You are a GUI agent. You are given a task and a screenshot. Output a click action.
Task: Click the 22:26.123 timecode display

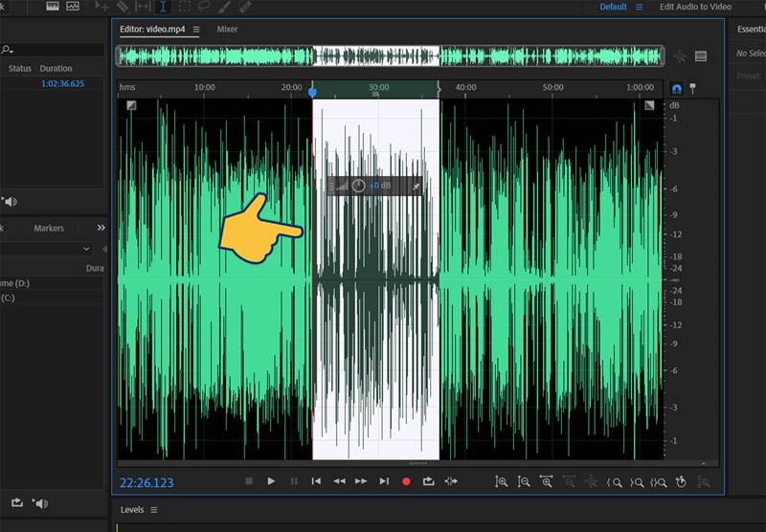point(146,482)
